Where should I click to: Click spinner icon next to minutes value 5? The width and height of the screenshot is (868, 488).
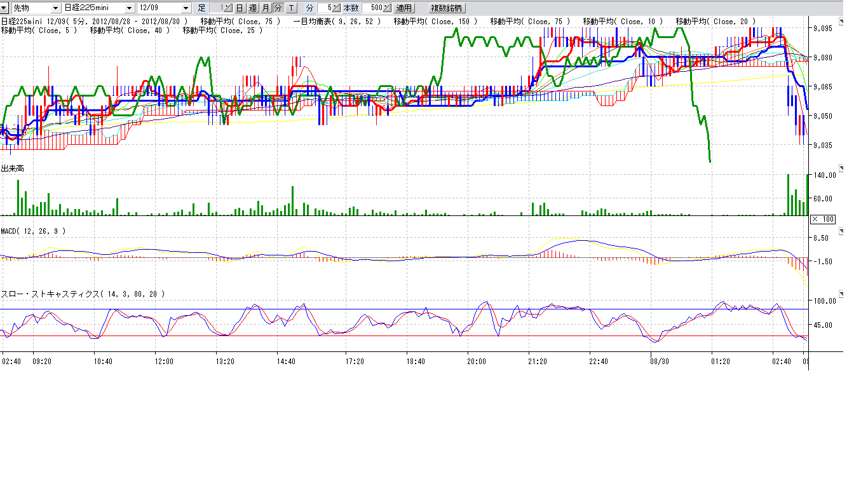(336, 8)
